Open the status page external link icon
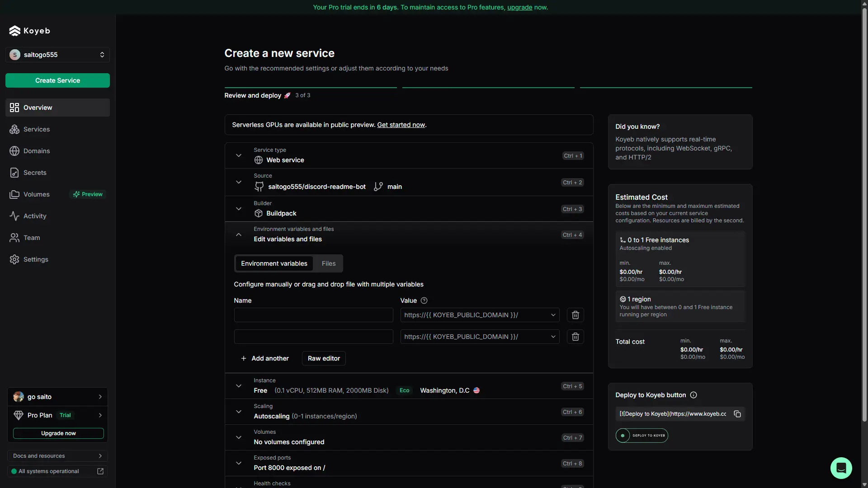The height and width of the screenshot is (488, 868). pyautogui.click(x=100, y=471)
